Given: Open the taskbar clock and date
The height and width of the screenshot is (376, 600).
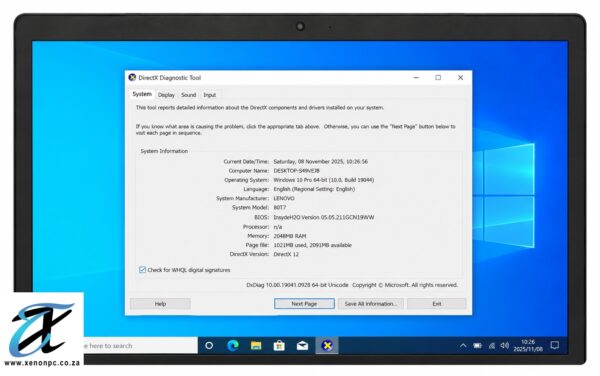Looking at the screenshot, I should [x=528, y=346].
